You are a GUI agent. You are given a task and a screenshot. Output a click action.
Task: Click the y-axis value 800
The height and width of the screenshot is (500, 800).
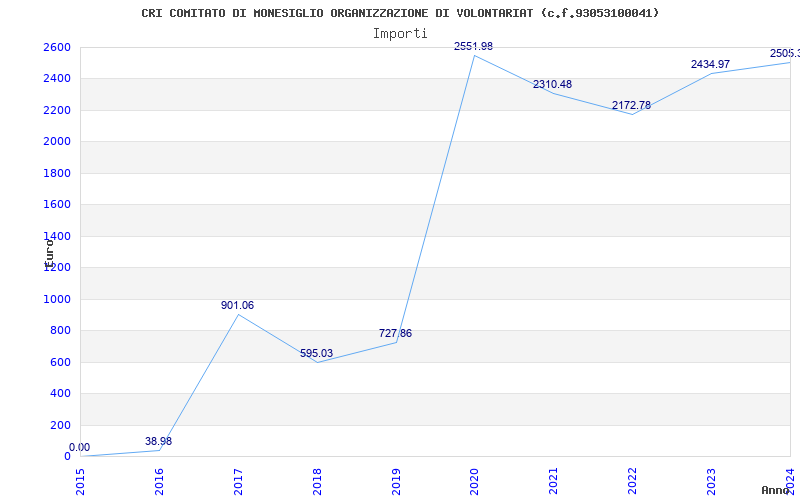click(x=60, y=331)
